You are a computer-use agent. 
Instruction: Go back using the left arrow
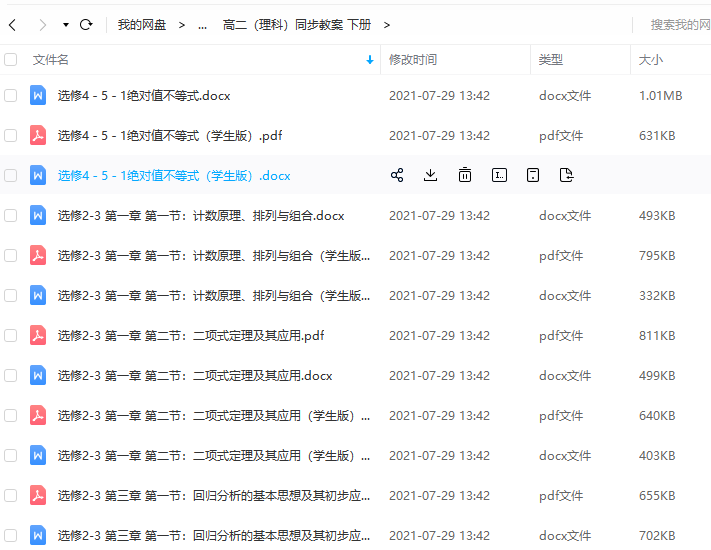[x=12, y=24]
